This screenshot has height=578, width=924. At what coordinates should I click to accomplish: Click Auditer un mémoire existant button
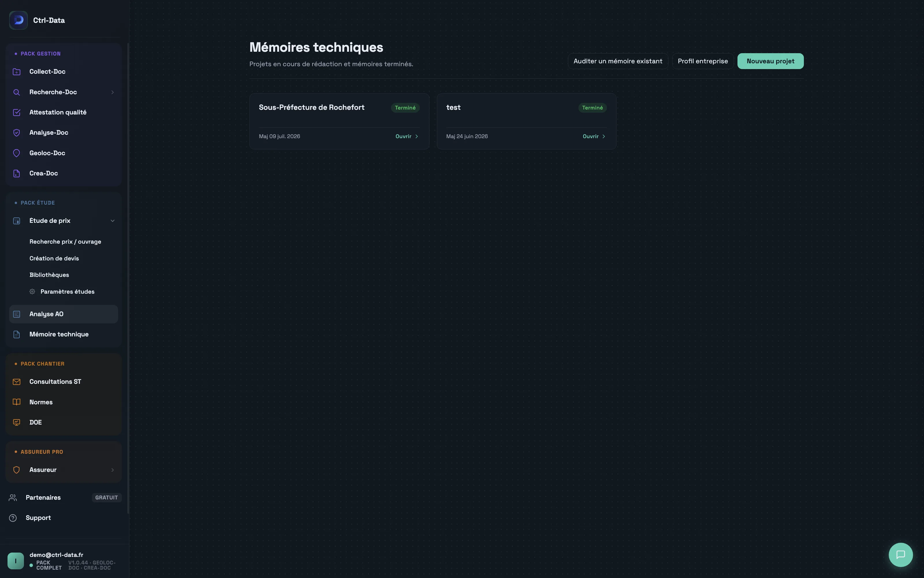pyautogui.click(x=618, y=61)
